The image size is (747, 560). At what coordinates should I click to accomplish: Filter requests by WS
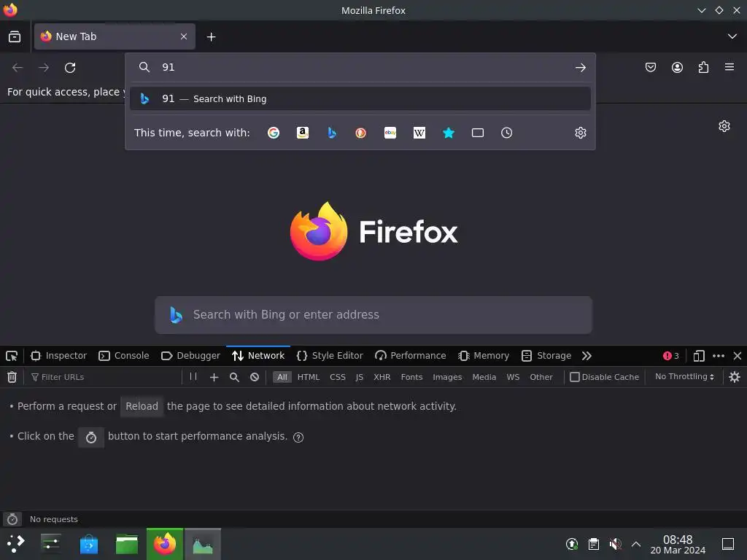(513, 377)
